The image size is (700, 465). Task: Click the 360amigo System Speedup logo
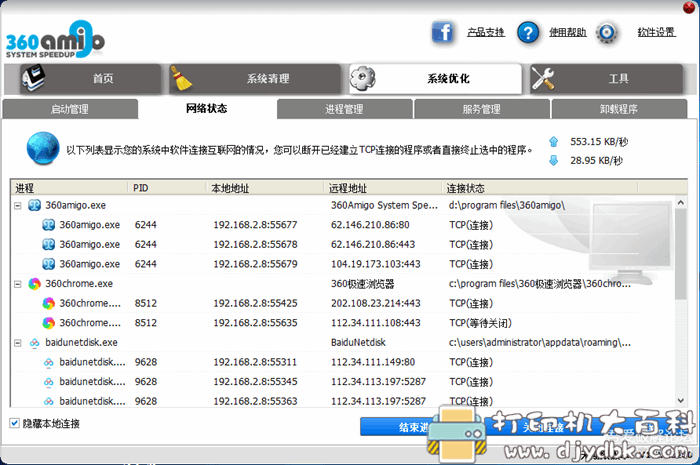click(x=55, y=40)
